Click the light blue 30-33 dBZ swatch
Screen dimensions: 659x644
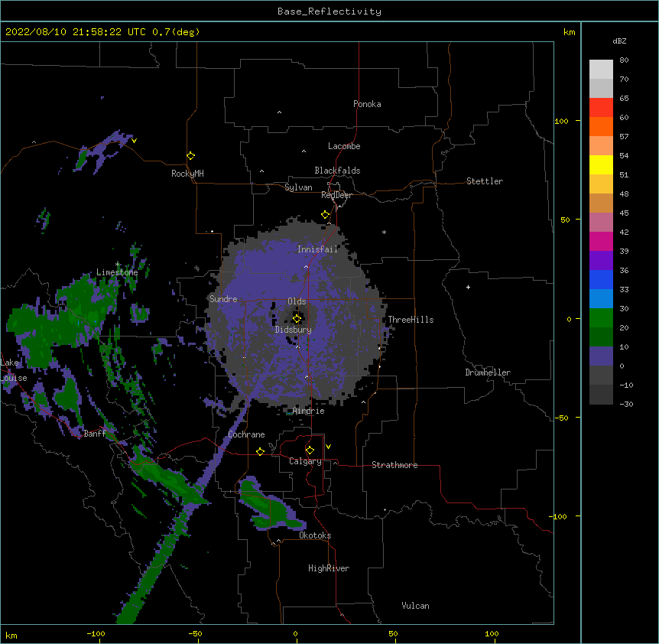[601, 299]
